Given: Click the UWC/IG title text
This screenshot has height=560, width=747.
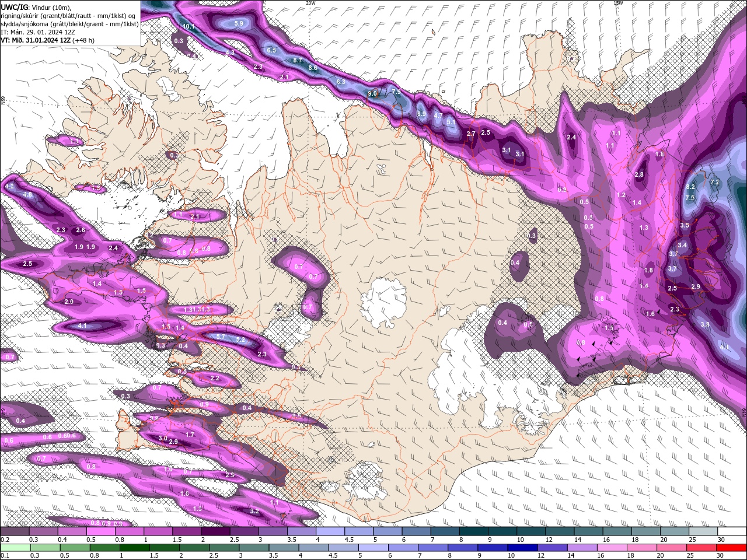Looking at the screenshot, I should (14, 6).
